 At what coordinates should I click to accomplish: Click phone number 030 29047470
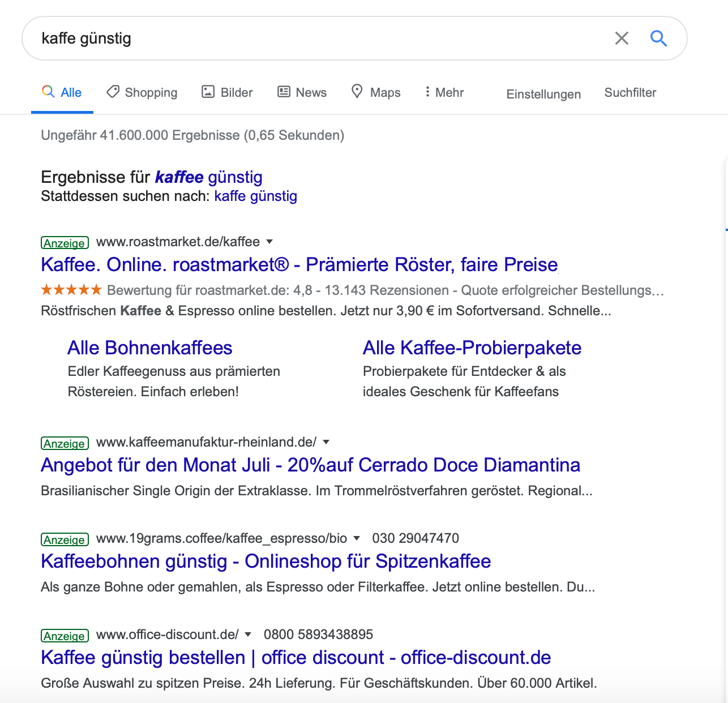(416, 538)
